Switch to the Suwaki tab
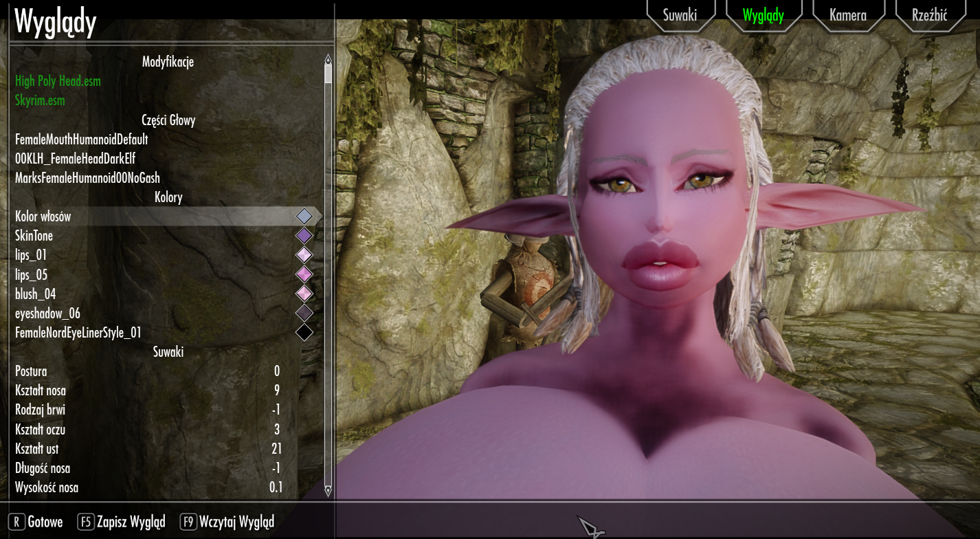This screenshot has width=980, height=539. 680,15
